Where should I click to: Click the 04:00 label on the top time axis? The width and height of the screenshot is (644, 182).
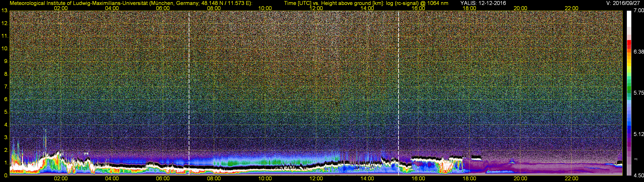click(112, 8)
